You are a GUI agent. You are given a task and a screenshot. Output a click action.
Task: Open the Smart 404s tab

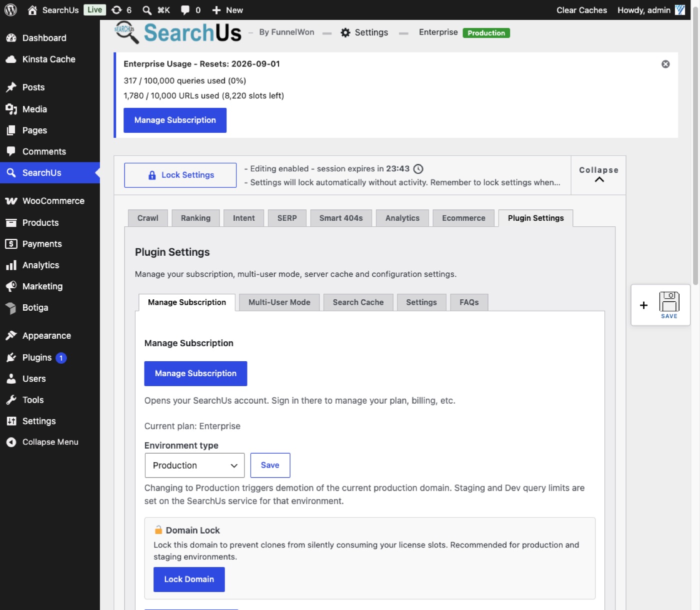tap(341, 218)
